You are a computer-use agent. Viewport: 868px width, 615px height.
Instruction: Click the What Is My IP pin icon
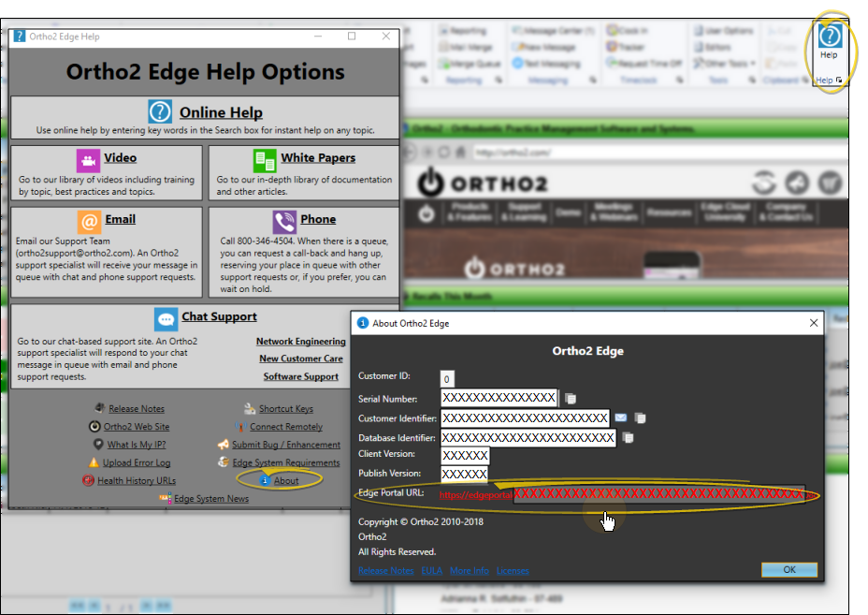click(x=98, y=444)
